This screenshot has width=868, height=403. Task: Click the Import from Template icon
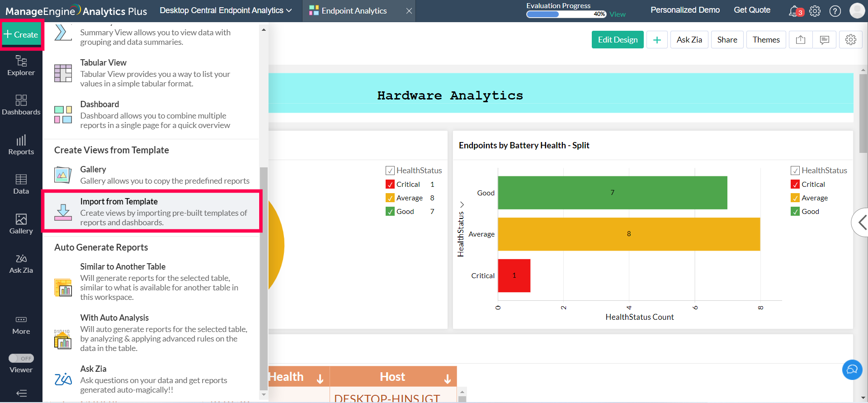click(63, 212)
